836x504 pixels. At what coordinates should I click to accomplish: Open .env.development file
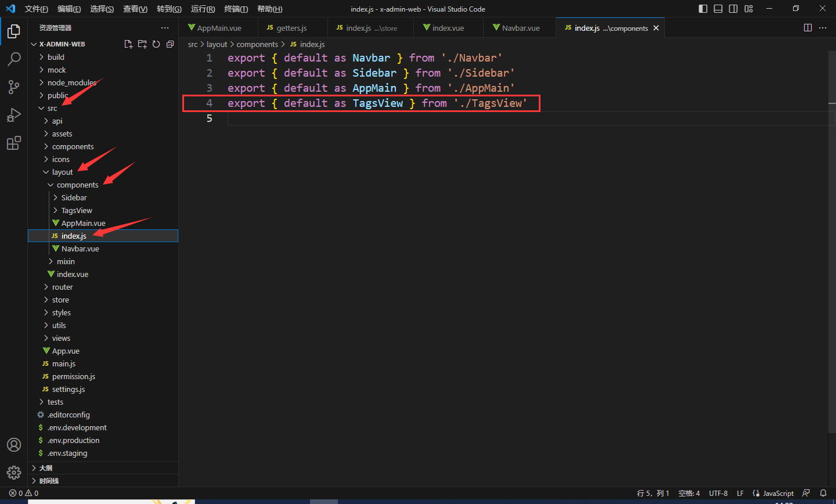click(103, 427)
